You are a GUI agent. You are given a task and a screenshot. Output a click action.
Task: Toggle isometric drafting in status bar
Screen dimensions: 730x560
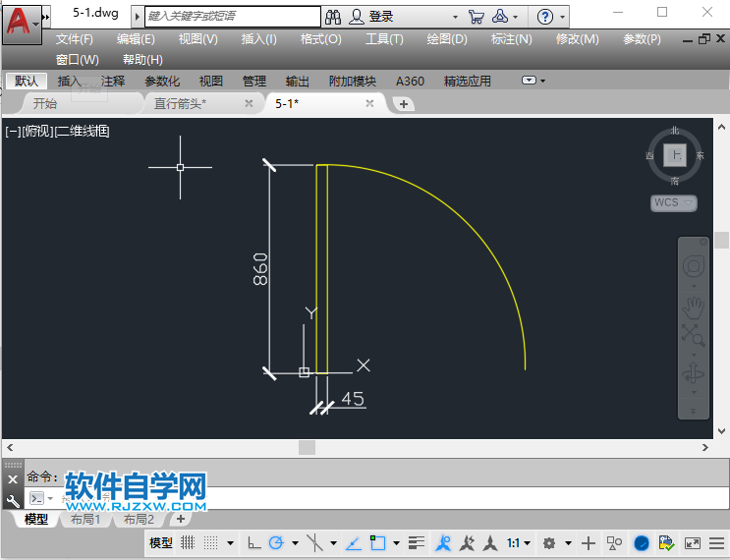pyautogui.click(x=315, y=542)
